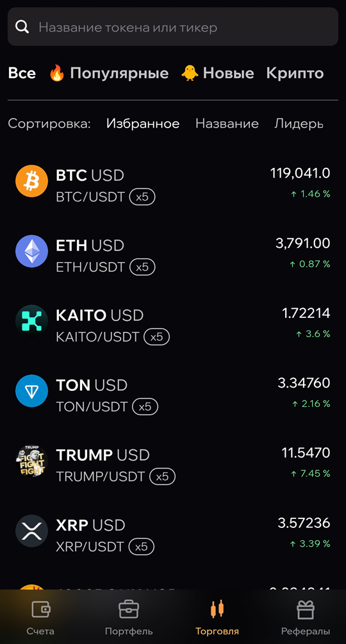Sort by Избранное
The width and height of the screenshot is (346, 644).
(143, 124)
